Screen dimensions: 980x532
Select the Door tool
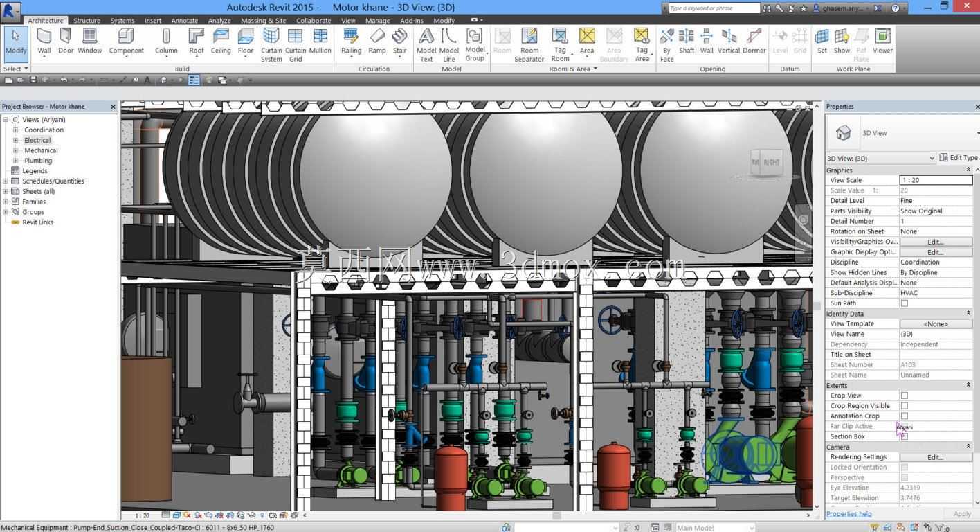click(x=66, y=42)
